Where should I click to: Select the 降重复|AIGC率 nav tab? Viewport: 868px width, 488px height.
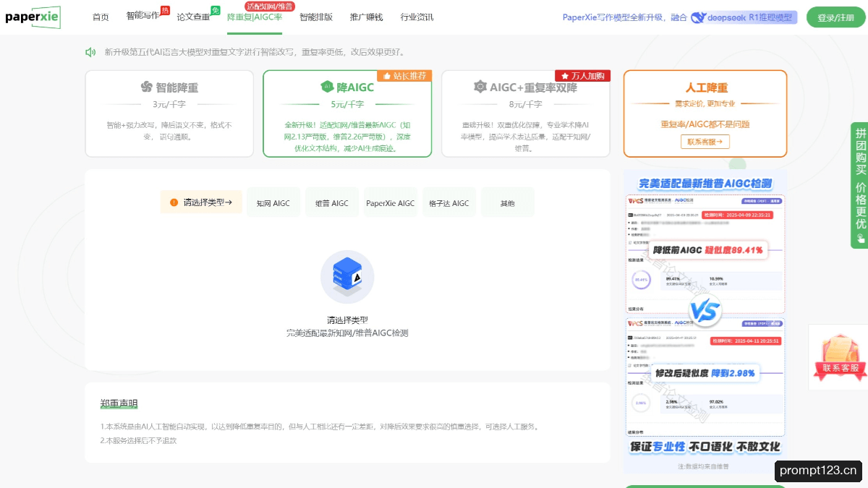(x=255, y=17)
